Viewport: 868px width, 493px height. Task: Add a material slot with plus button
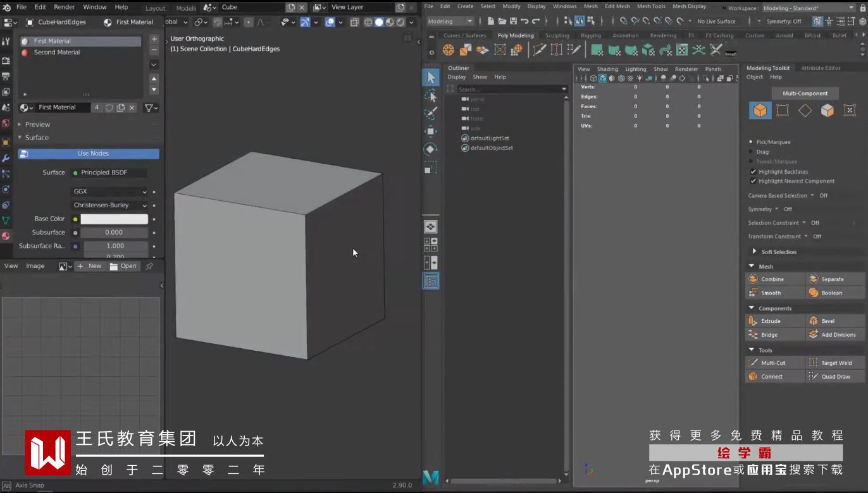pos(154,39)
